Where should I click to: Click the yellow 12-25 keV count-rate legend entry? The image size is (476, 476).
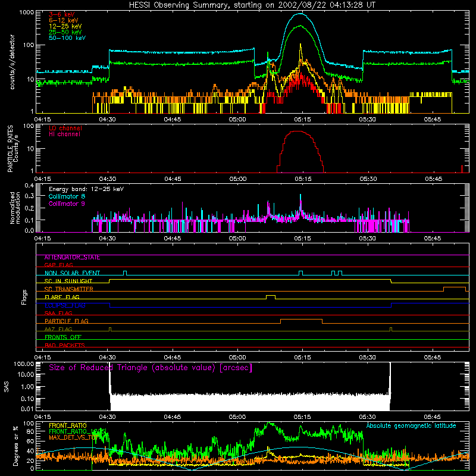[65, 26]
